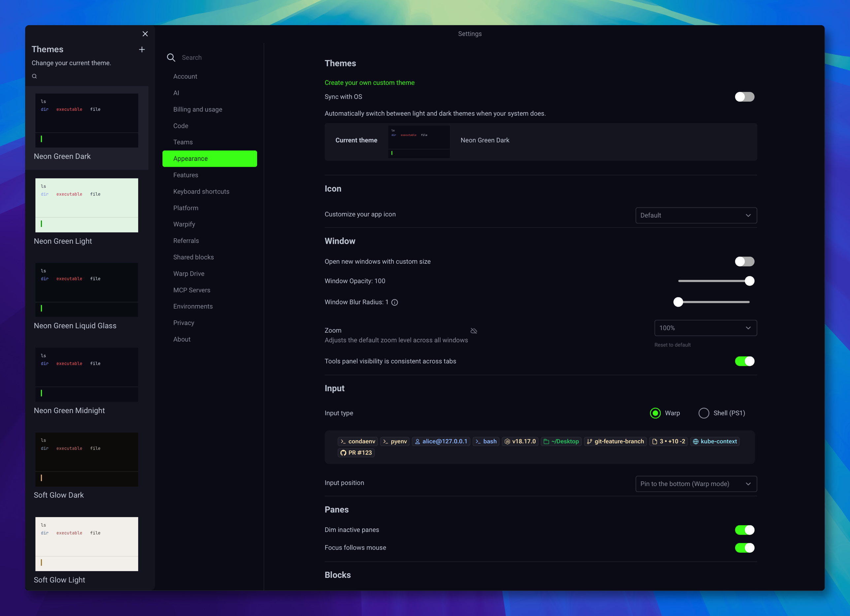Click the settings search magnifier icon
This screenshot has width=850, height=616.
click(x=171, y=57)
